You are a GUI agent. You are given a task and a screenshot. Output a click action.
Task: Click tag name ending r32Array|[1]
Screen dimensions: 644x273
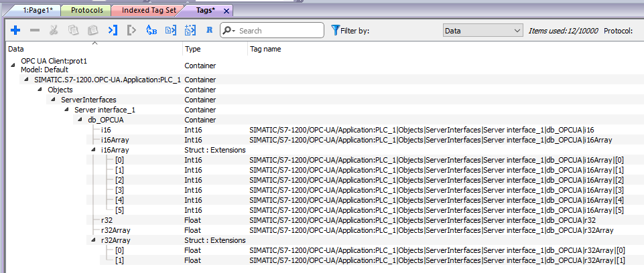pyautogui.click(x=438, y=260)
